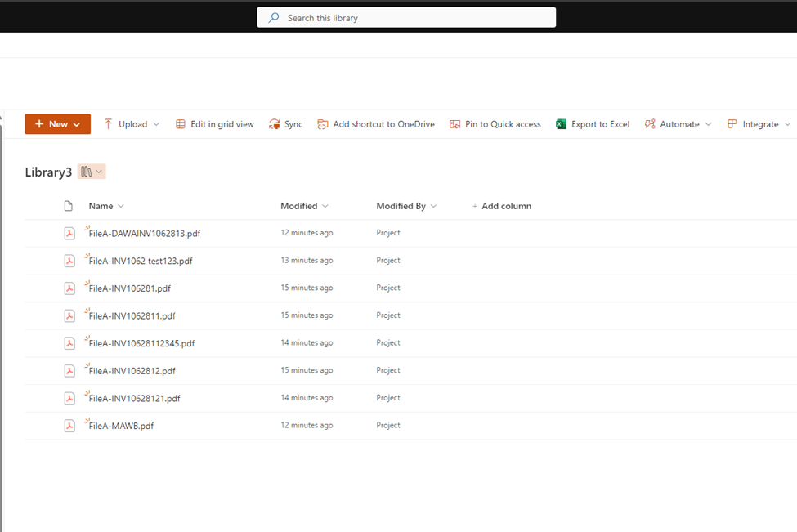Click Add column button
This screenshot has height=532, width=797.
502,206
